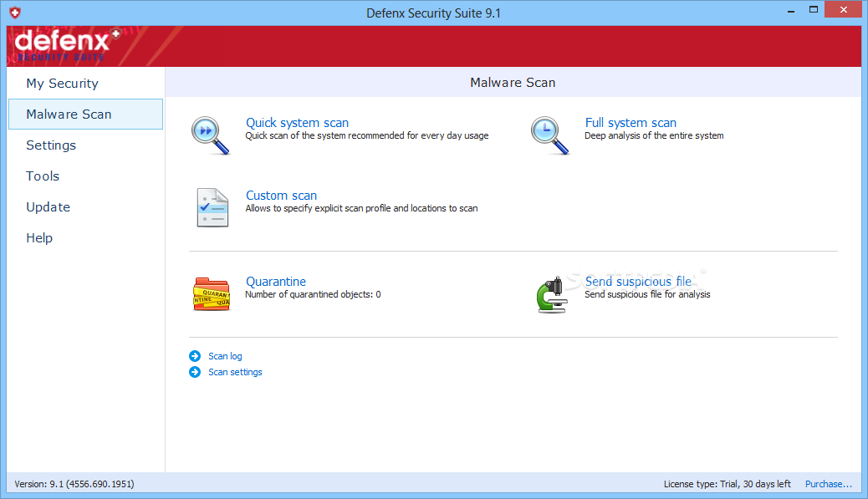This screenshot has width=868, height=499.
Task: Click the Send suspicious file for analysis description
Action: 647,293
